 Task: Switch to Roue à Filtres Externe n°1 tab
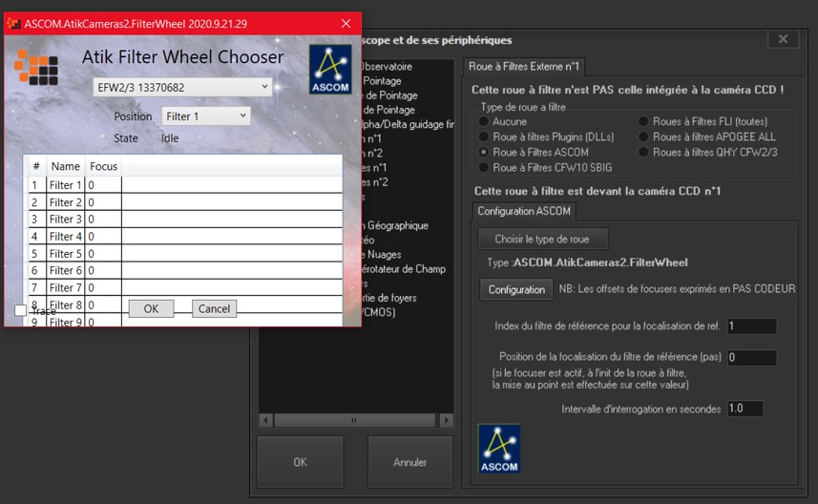coord(524,66)
